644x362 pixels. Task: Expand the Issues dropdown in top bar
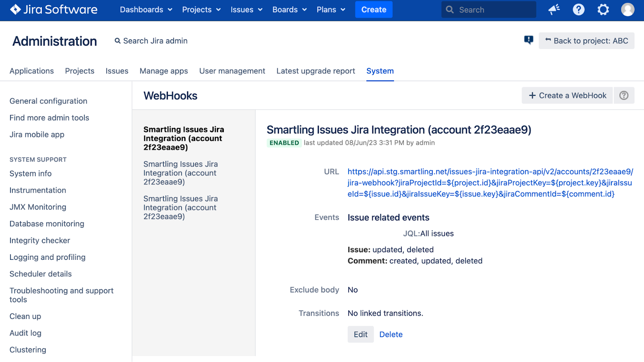point(246,10)
